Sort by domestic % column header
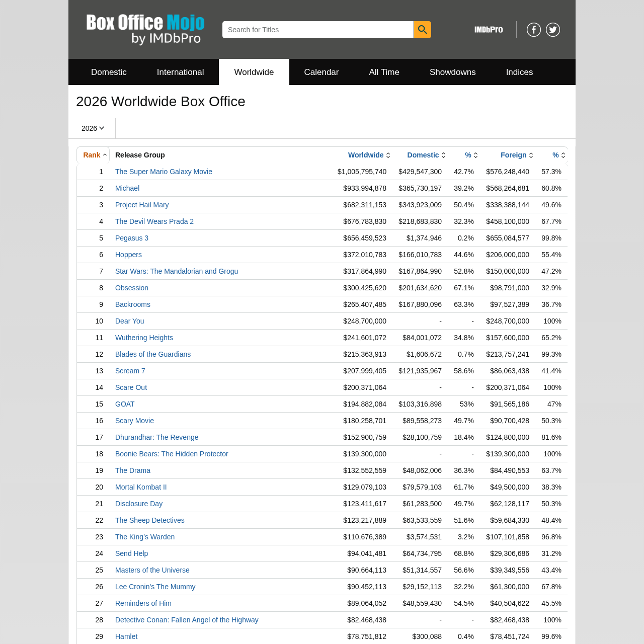 click(471, 155)
